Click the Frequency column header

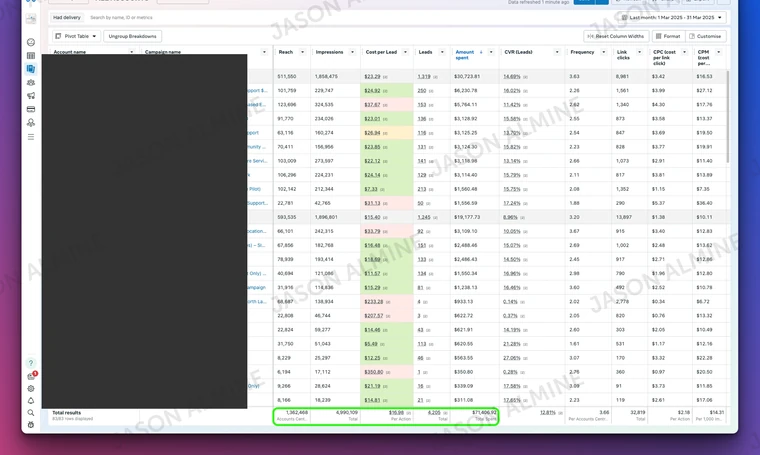pos(582,52)
